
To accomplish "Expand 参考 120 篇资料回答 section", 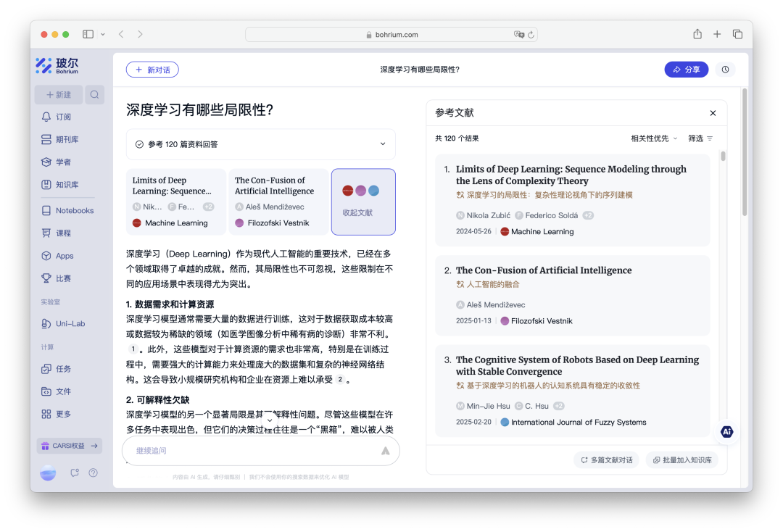I will 261,144.
